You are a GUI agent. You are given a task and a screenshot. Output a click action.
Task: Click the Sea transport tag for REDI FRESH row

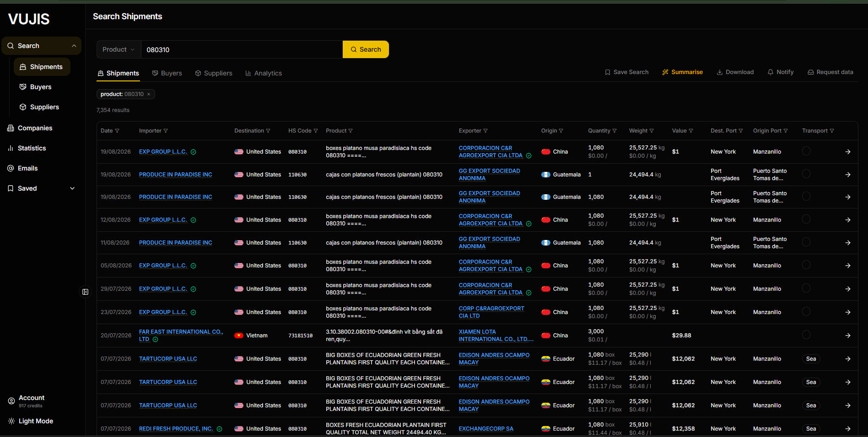pos(811,429)
